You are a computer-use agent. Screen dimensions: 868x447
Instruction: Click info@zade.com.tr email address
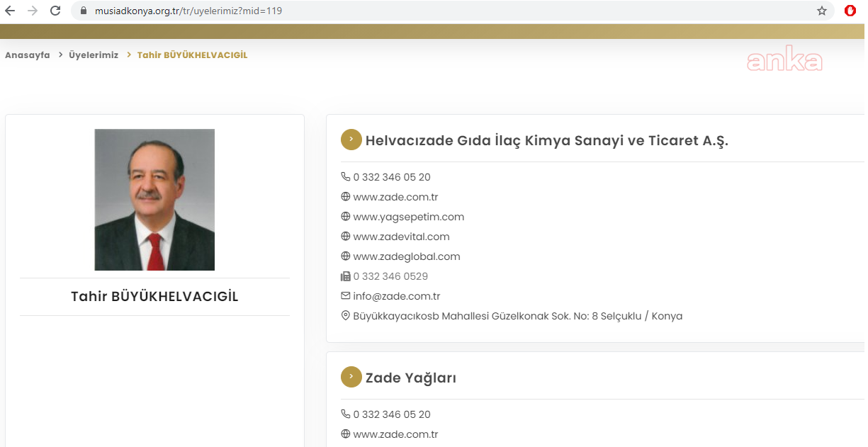click(396, 296)
